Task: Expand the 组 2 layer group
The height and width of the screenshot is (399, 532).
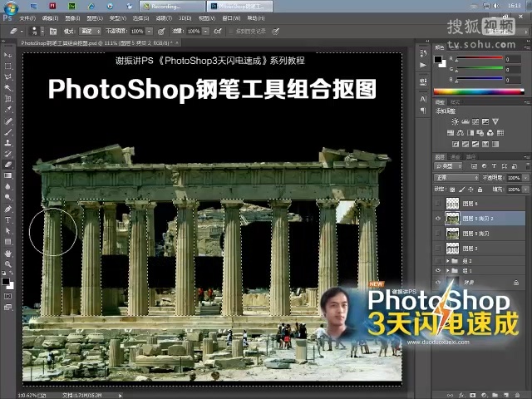Action: click(x=446, y=260)
